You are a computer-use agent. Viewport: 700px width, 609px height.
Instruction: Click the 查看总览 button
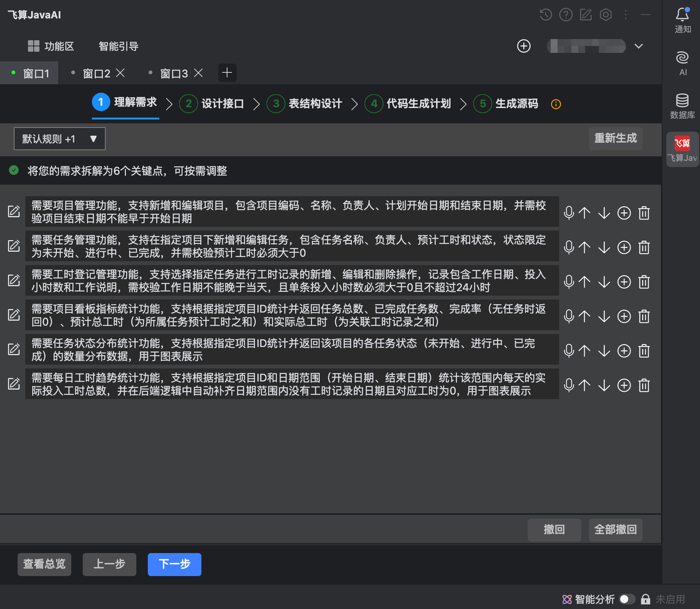coord(44,564)
